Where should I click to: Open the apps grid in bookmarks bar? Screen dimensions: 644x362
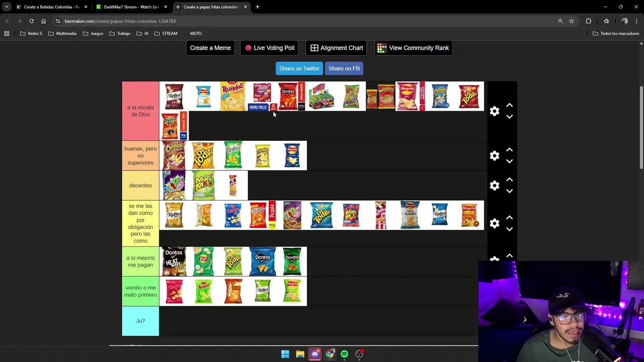point(7,34)
